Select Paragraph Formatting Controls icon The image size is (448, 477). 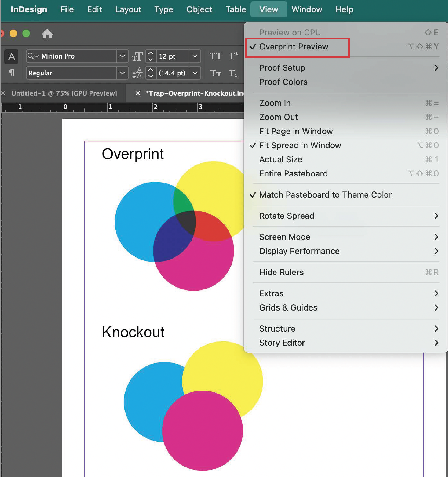point(11,73)
